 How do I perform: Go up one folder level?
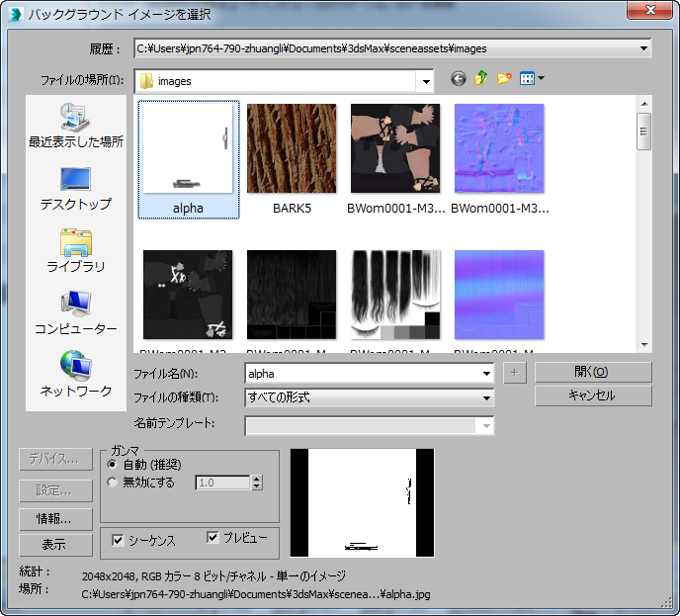481,79
